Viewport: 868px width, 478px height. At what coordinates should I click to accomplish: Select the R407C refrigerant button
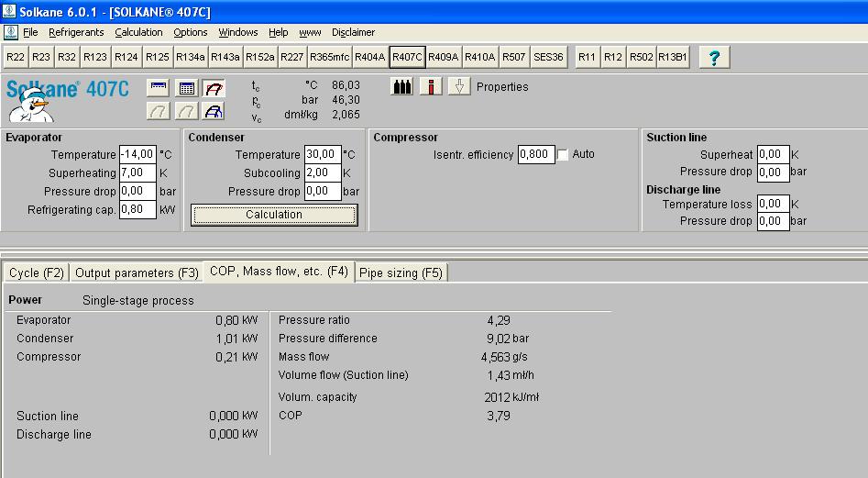(x=408, y=57)
